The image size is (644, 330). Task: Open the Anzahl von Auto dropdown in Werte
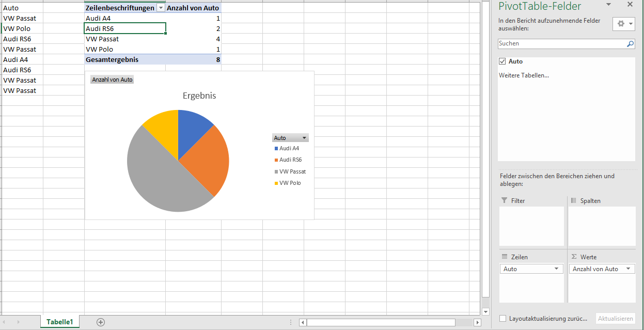[627, 269]
